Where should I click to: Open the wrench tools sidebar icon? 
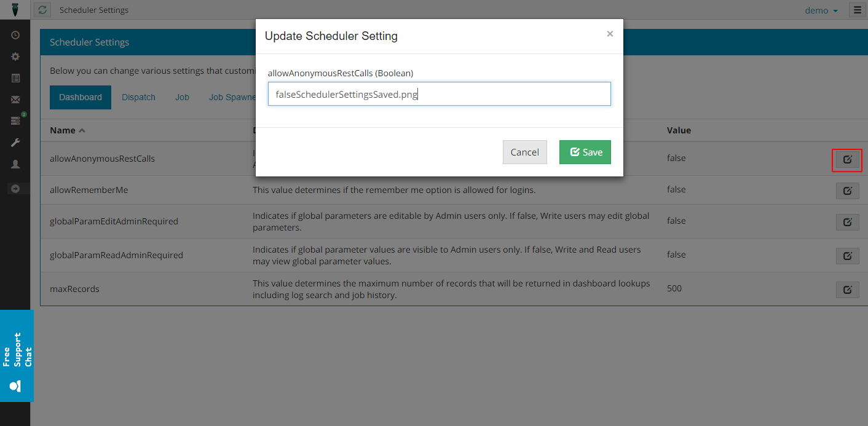tap(15, 143)
